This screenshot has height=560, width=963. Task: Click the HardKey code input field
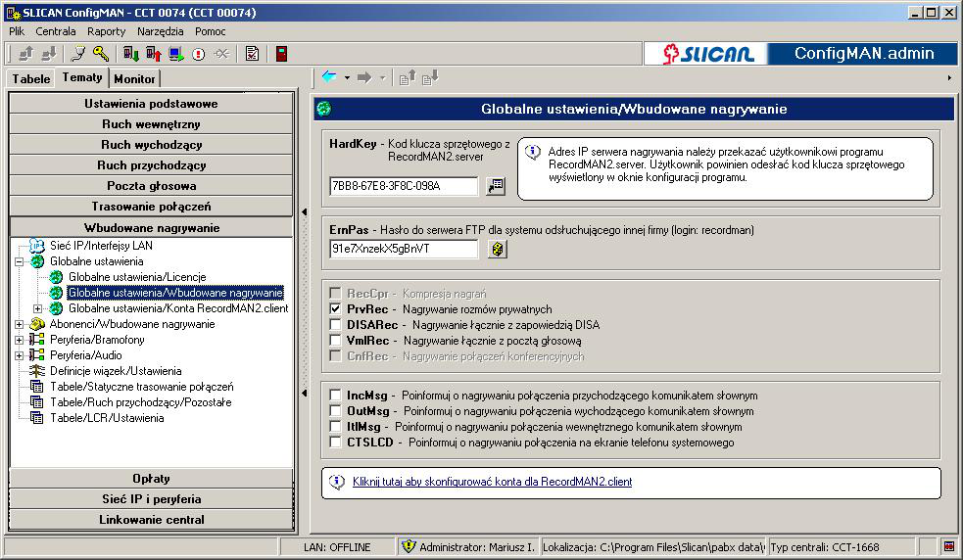(x=404, y=186)
